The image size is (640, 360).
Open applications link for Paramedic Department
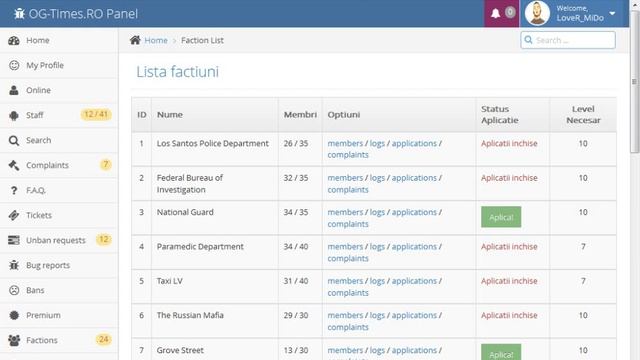click(x=414, y=247)
